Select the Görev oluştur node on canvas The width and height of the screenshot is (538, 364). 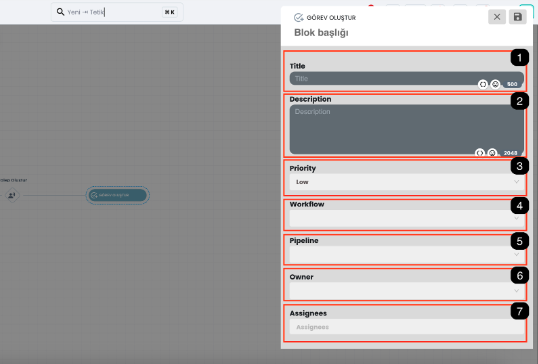(x=118, y=195)
